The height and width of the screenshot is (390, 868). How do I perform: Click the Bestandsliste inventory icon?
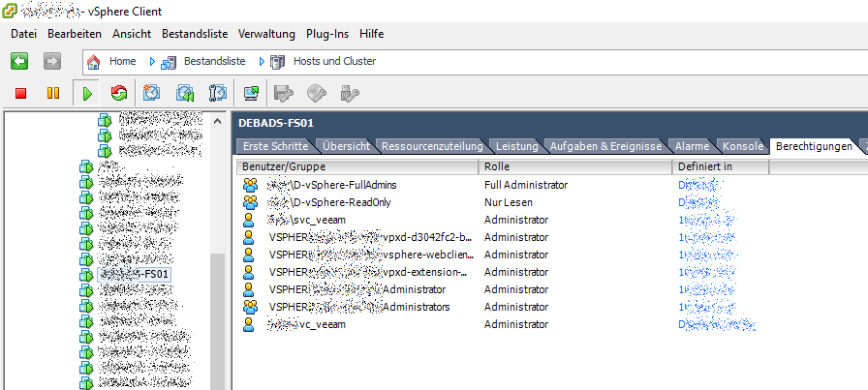click(x=169, y=63)
